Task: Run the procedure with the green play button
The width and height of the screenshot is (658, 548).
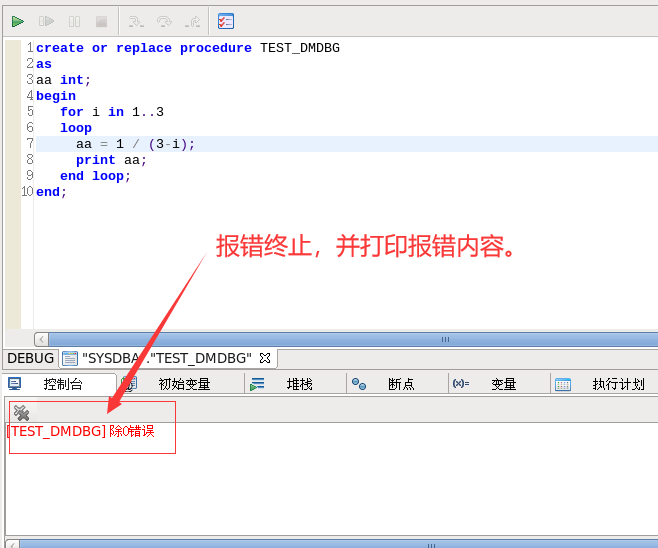Action: [18, 21]
